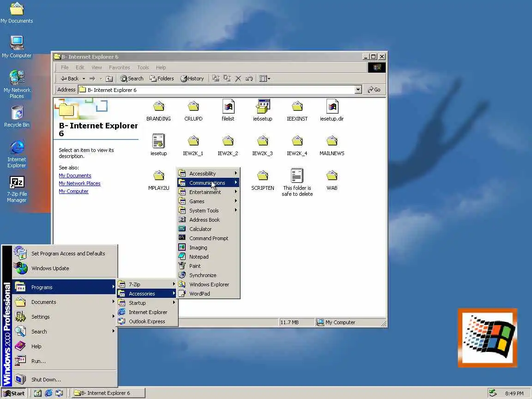Select the iesetup text file icon
This screenshot has height=399, width=532.
tap(158, 141)
